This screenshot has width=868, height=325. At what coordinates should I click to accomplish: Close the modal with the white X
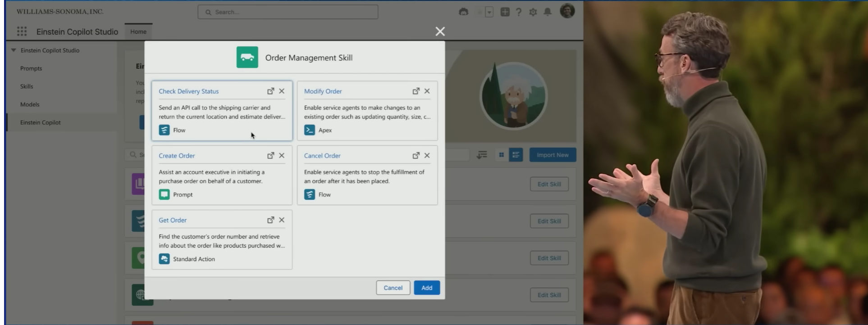point(440,31)
